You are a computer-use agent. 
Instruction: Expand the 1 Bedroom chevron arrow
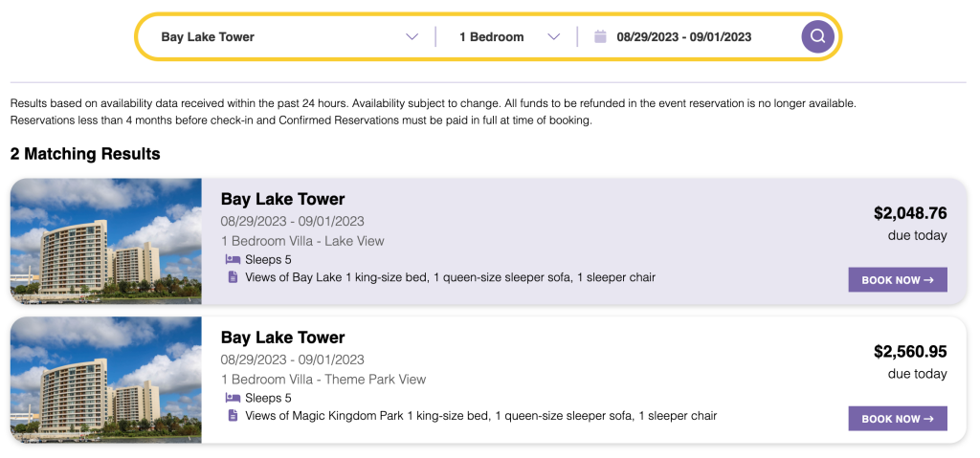[553, 37]
